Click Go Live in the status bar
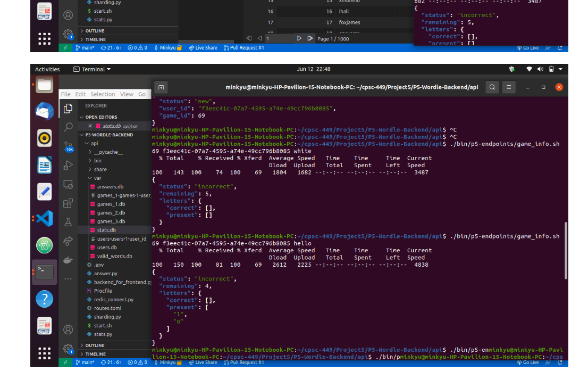588x379 pixels. point(528,362)
